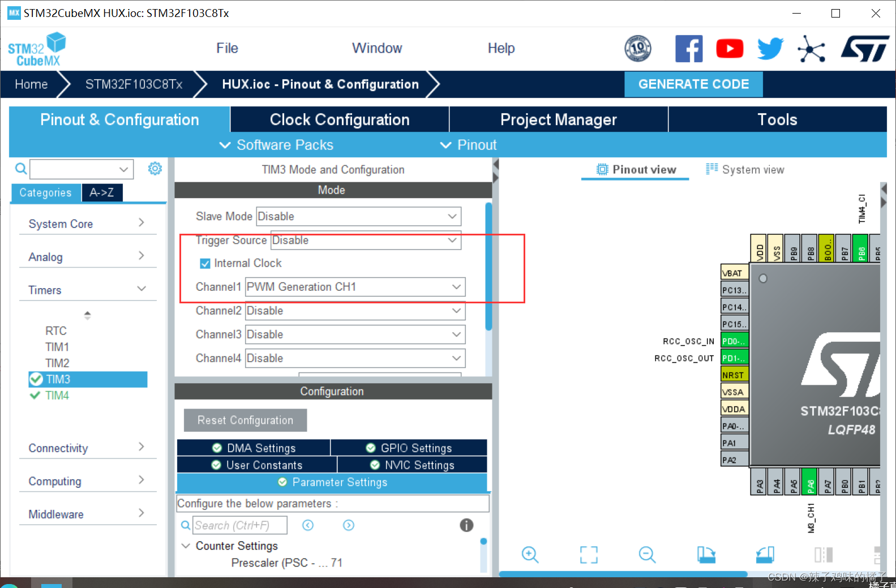The height and width of the screenshot is (588, 896).
Task: Click the STM32CubeMX logo
Action: pyautogui.click(x=37, y=49)
